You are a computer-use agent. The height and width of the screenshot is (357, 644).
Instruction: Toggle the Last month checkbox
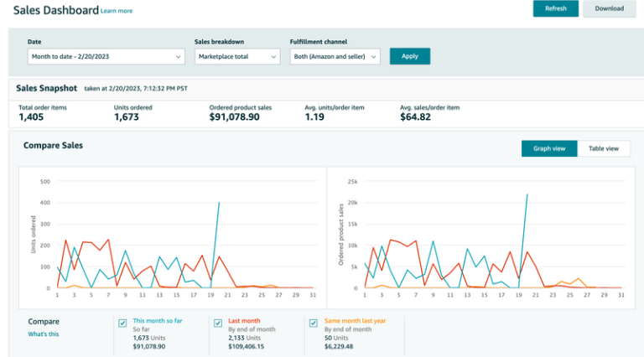(x=218, y=323)
